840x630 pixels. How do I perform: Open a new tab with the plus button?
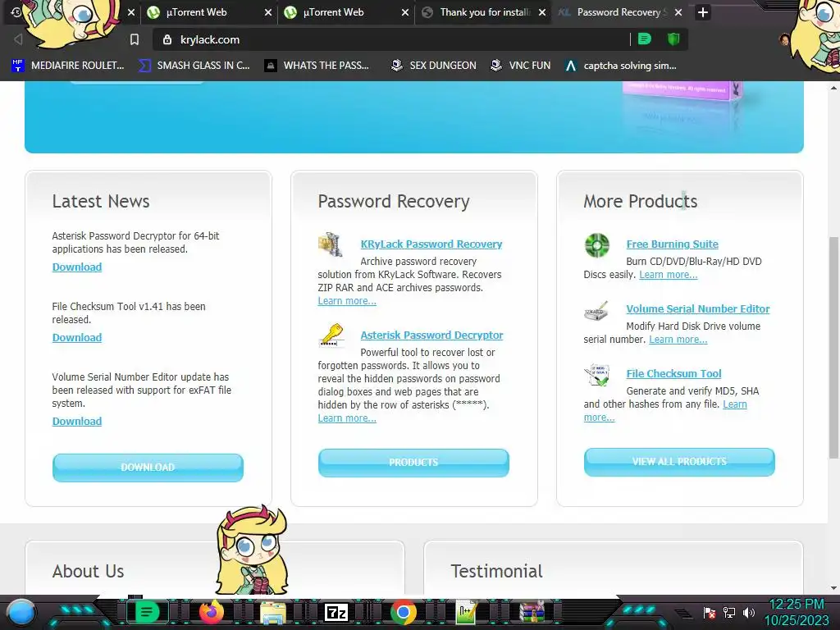[x=703, y=12]
